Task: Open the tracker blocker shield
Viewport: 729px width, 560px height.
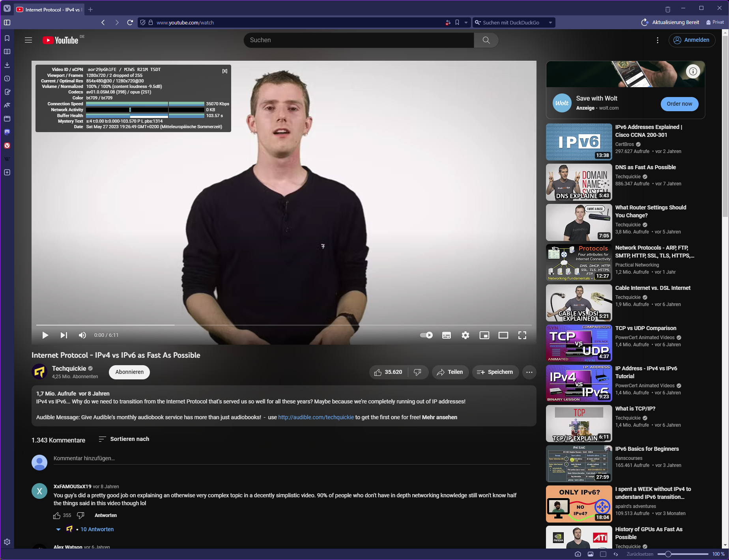Action: (143, 22)
